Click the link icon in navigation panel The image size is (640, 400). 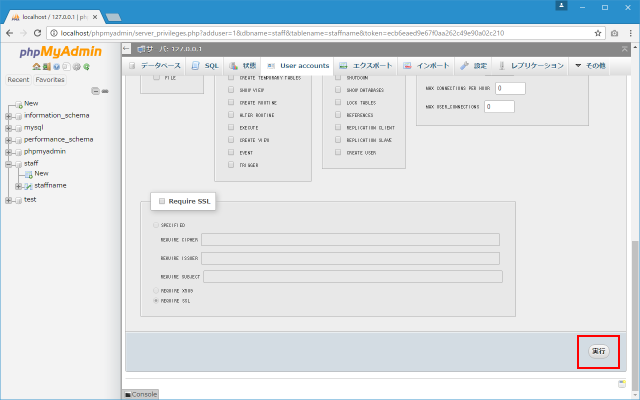point(105,90)
